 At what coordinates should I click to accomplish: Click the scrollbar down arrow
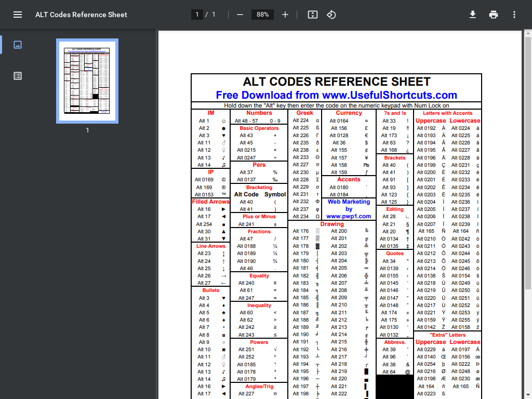(x=528, y=396)
